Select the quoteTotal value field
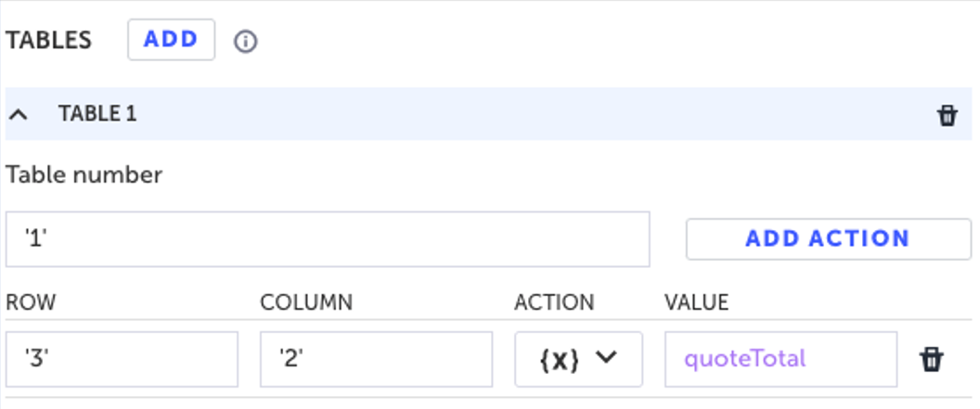Image resolution: width=980 pixels, height=409 pixels. tap(780, 359)
